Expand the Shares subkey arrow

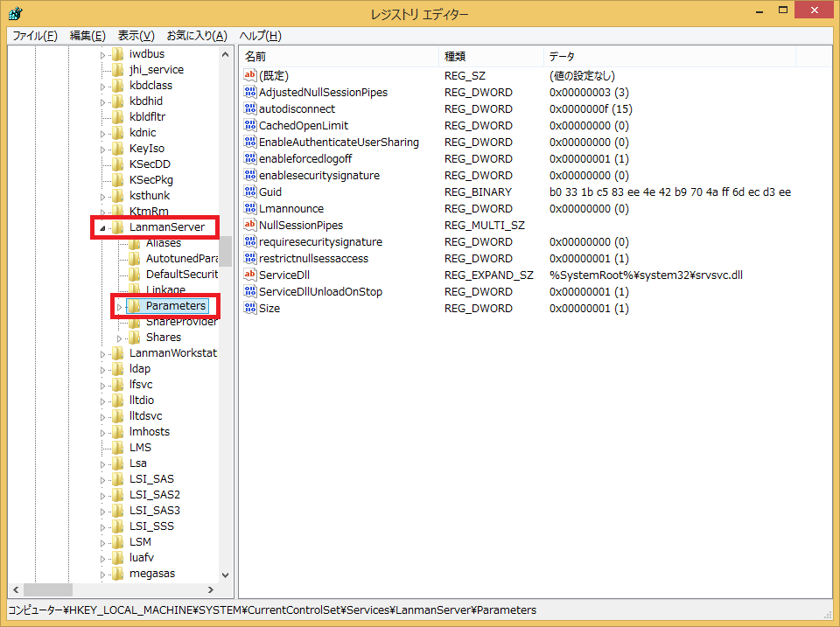(x=120, y=338)
